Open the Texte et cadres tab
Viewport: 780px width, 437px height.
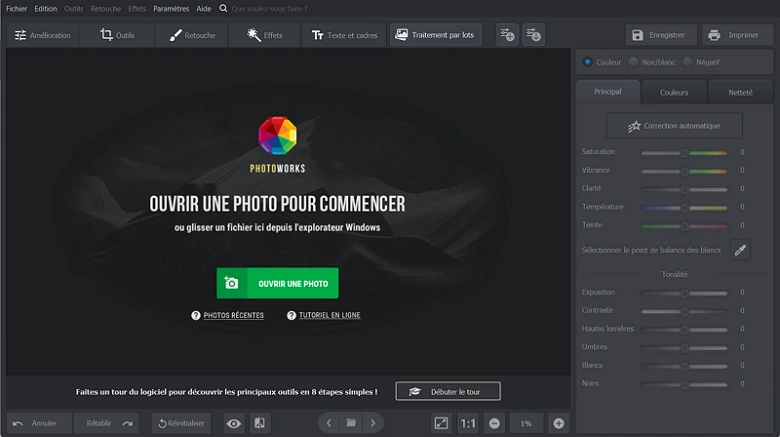[x=344, y=35]
